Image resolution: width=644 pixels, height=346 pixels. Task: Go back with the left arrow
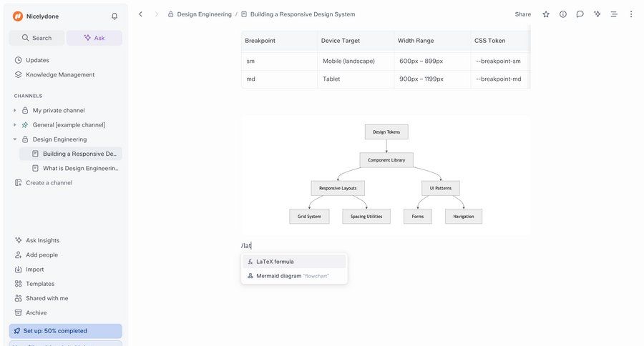point(140,14)
